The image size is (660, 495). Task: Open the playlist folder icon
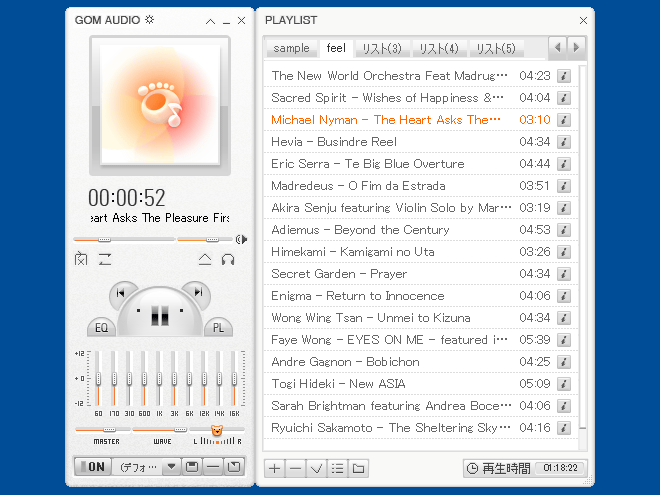point(358,468)
